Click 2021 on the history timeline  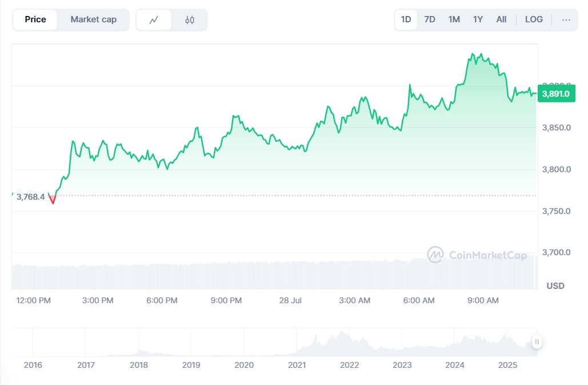coord(297,365)
